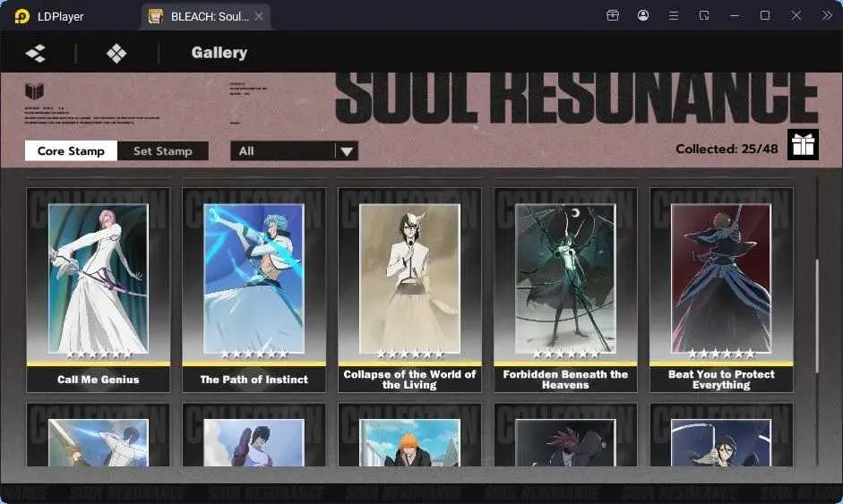Select the Core Stamp tab
Screen dimensions: 843x504
[x=71, y=151]
